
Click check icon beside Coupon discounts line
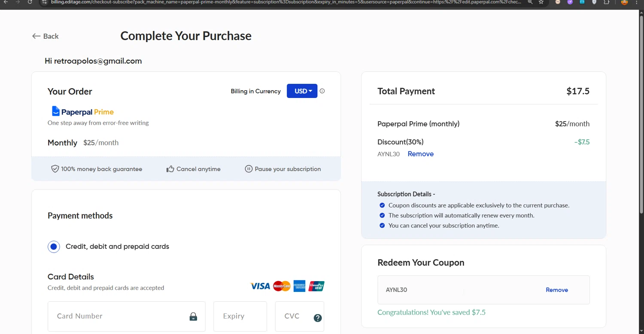click(x=382, y=205)
